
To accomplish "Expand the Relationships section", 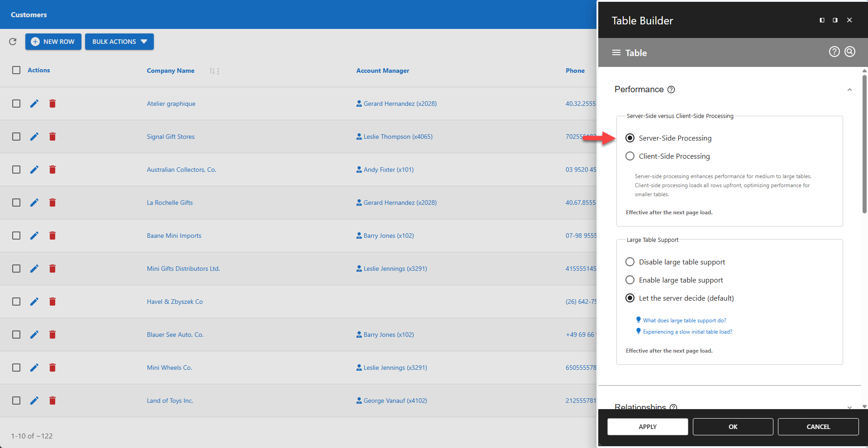I will point(849,407).
